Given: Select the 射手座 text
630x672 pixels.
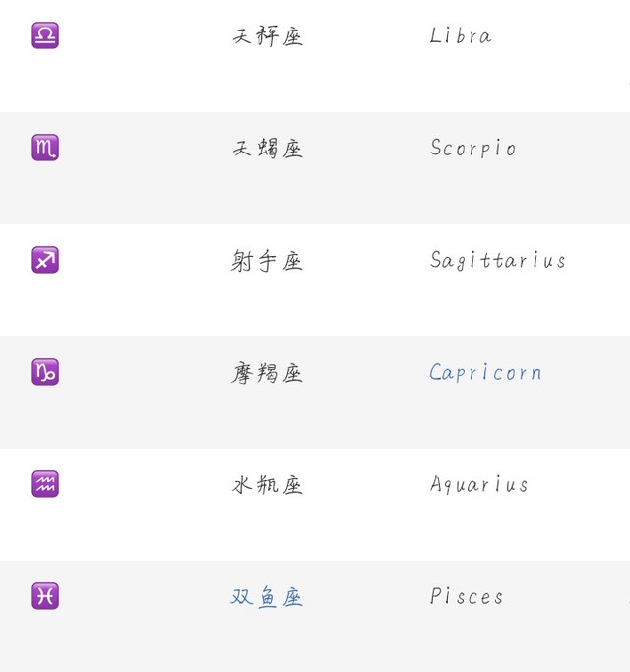Looking at the screenshot, I should point(267,261).
